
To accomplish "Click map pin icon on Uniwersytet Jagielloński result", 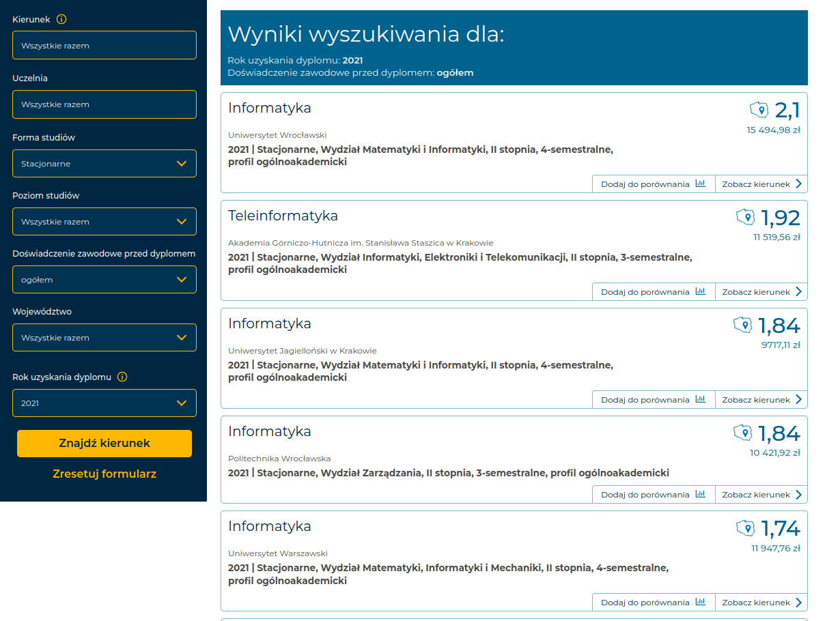I will (742, 325).
